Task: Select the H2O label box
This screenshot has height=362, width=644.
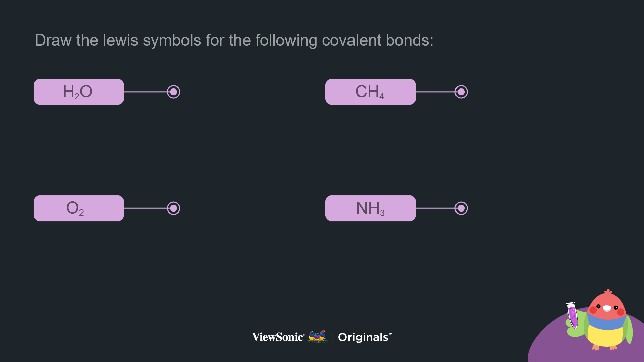Action: pos(79,92)
